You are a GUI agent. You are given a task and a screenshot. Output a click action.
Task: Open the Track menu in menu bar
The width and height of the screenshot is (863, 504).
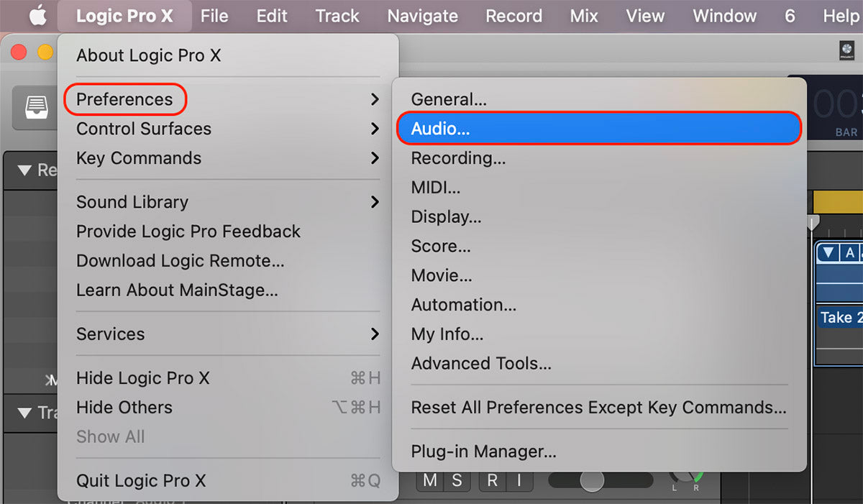(337, 16)
